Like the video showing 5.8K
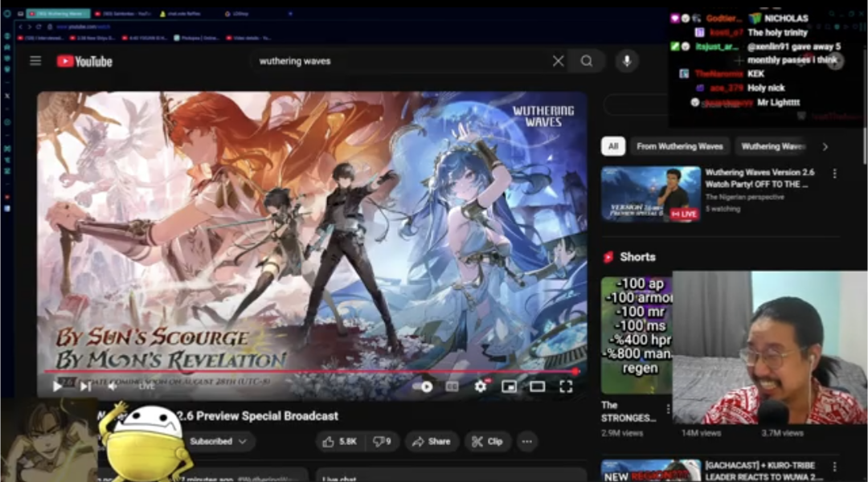Viewport: 868px width, 482px height. 341,442
